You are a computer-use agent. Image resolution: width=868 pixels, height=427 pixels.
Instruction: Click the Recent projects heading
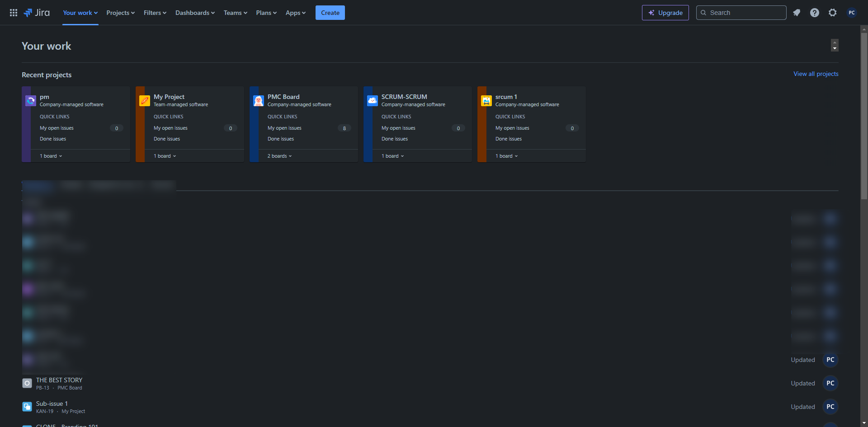click(47, 75)
